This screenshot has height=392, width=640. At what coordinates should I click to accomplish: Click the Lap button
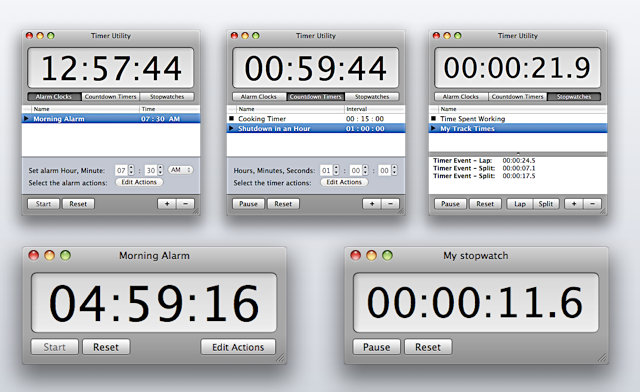pyautogui.click(x=520, y=204)
